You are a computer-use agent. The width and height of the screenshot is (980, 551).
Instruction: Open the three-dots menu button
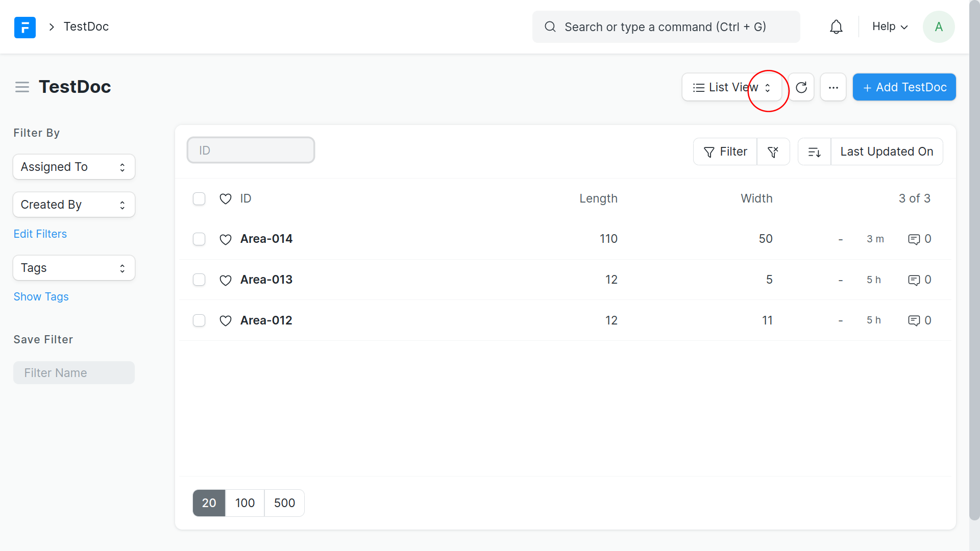tap(833, 87)
